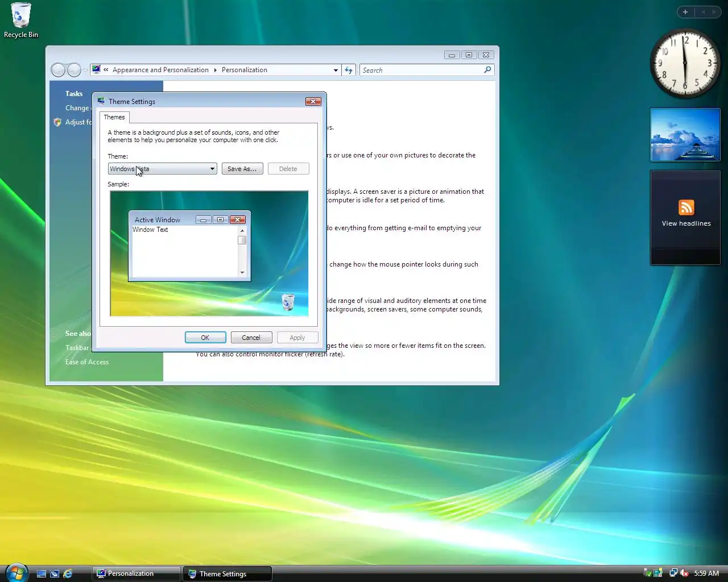Viewport: 728px width, 582px height.
Task: Click the Tasks heading in left pane
Action: 74,94
